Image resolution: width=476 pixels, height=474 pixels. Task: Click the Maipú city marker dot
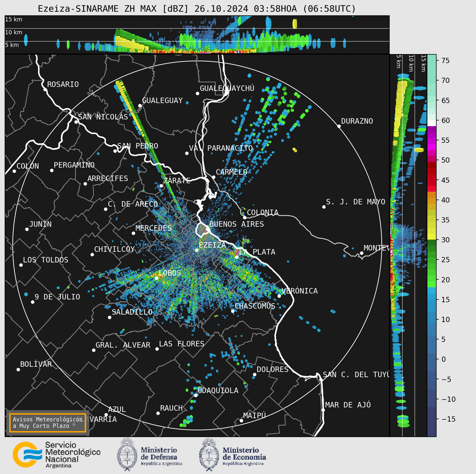click(x=241, y=421)
